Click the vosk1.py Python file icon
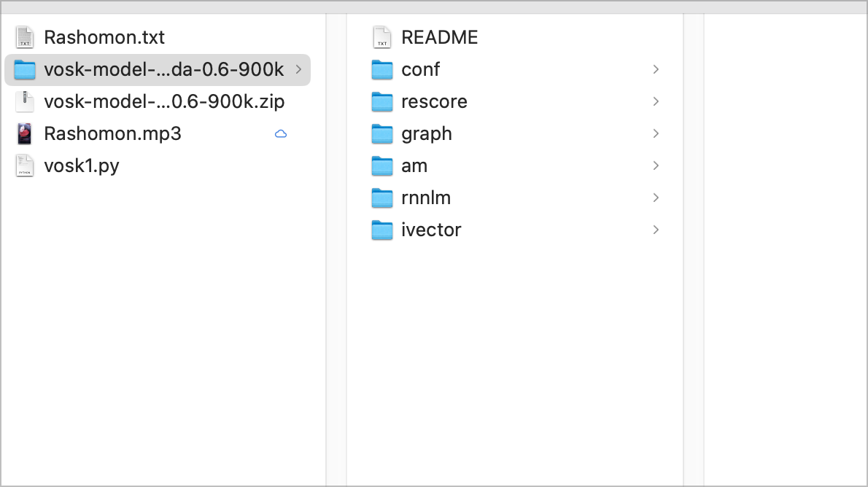This screenshot has height=487, width=868. point(24,165)
